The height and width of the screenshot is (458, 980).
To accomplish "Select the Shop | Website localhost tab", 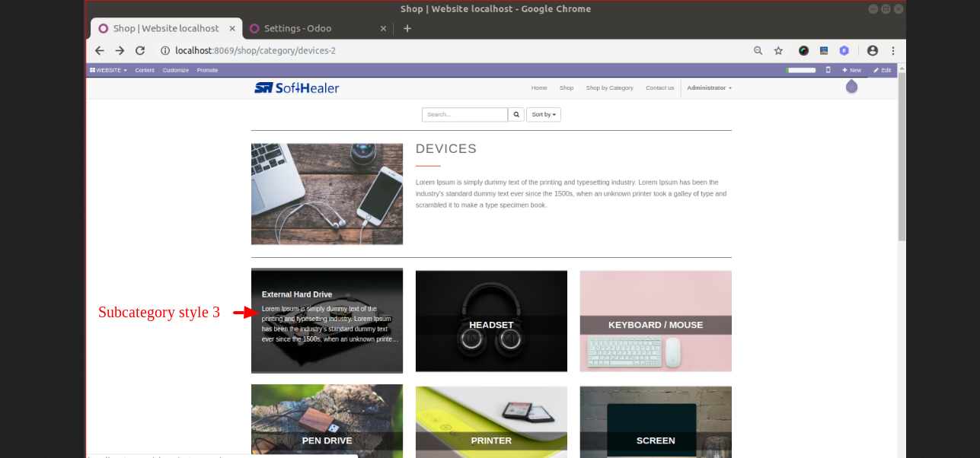I will click(x=166, y=28).
